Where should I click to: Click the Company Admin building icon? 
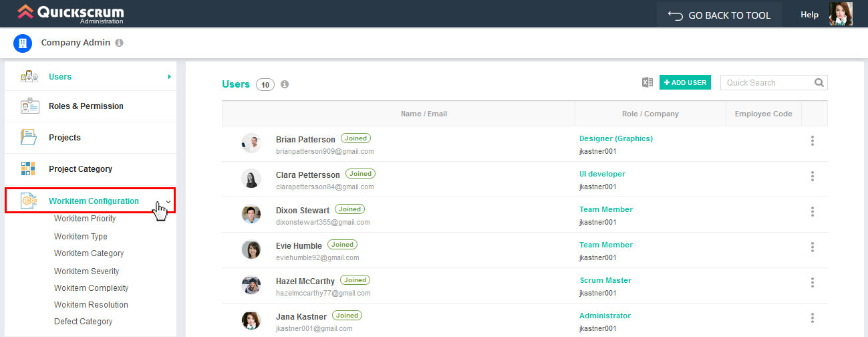pyautogui.click(x=23, y=43)
